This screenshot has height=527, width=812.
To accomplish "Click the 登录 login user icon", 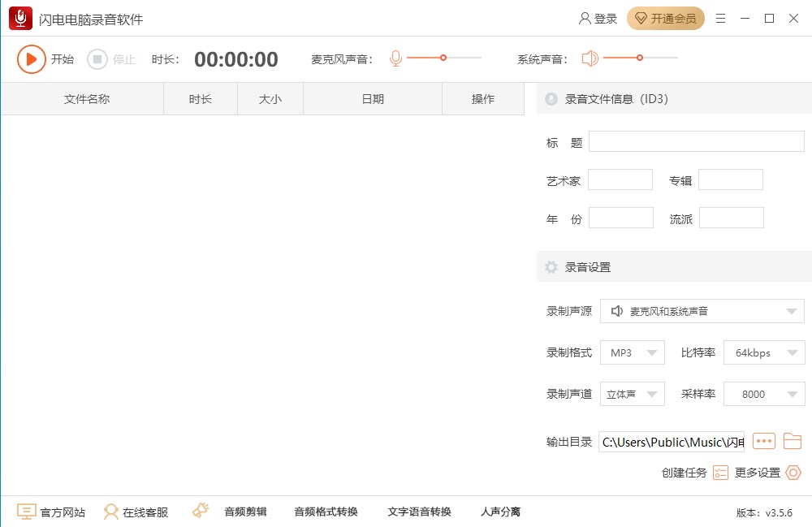I will (x=585, y=19).
